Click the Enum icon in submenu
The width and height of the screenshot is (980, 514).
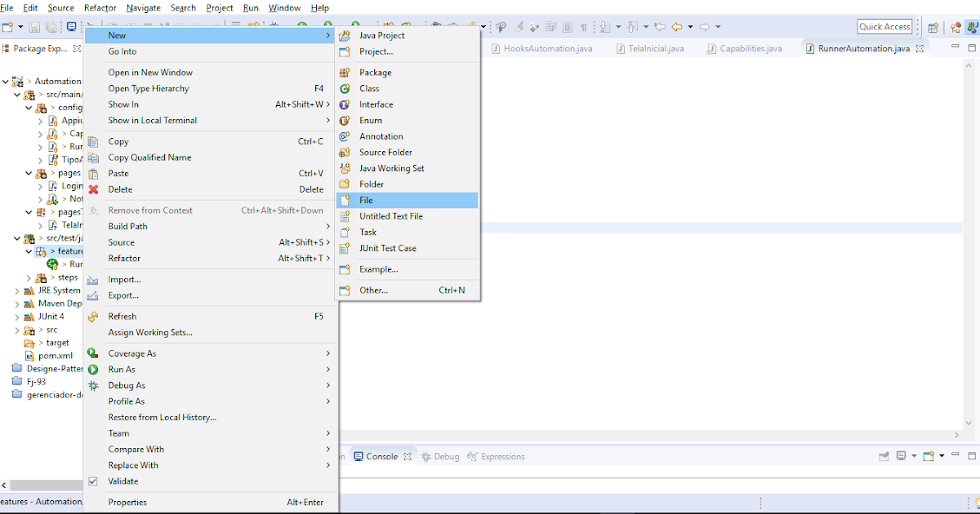[345, 120]
